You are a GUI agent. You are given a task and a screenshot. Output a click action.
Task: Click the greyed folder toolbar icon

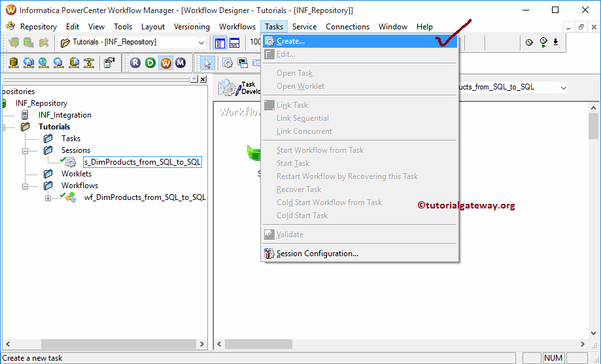[x=44, y=42]
